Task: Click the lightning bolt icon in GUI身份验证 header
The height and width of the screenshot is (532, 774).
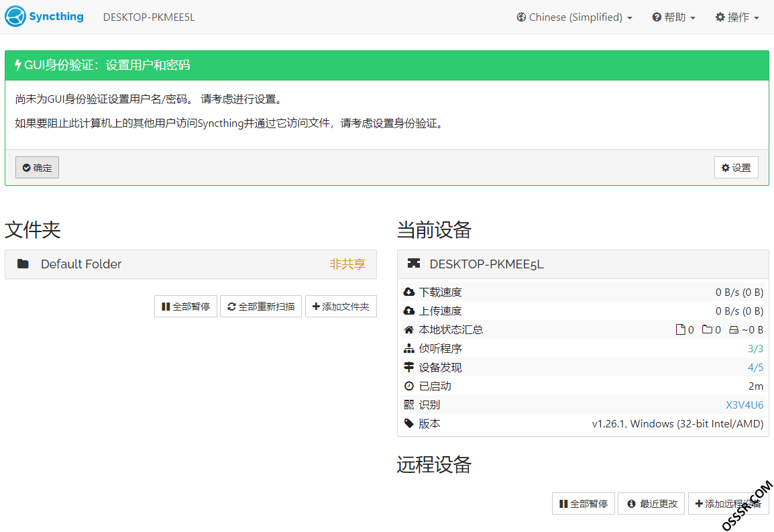Action: [x=17, y=65]
